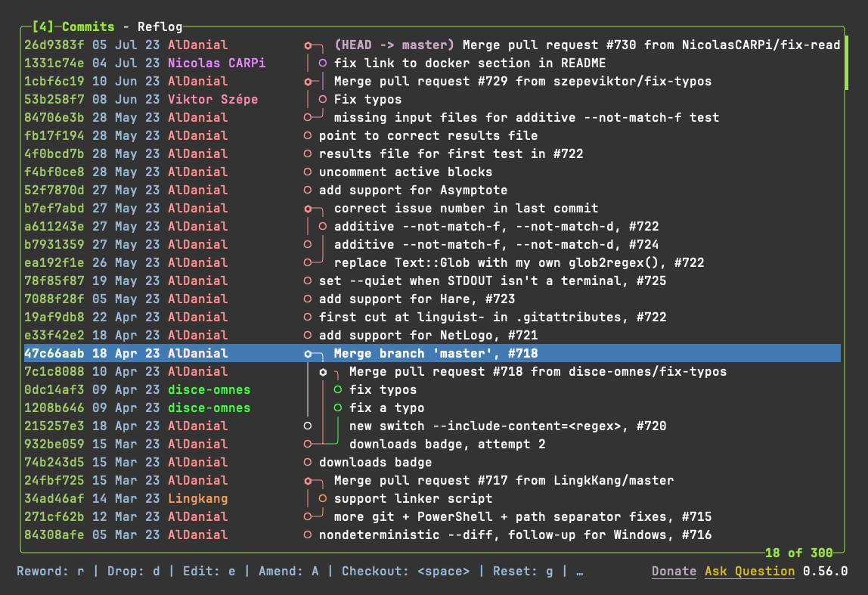The height and width of the screenshot is (595, 868).
Task: Select commit 215257e3 new switch --include-content
Action: [432, 426]
